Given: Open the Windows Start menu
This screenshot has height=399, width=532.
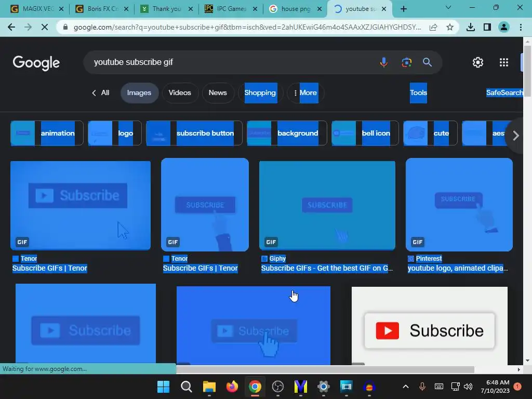Looking at the screenshot, I should coord(163,387).
